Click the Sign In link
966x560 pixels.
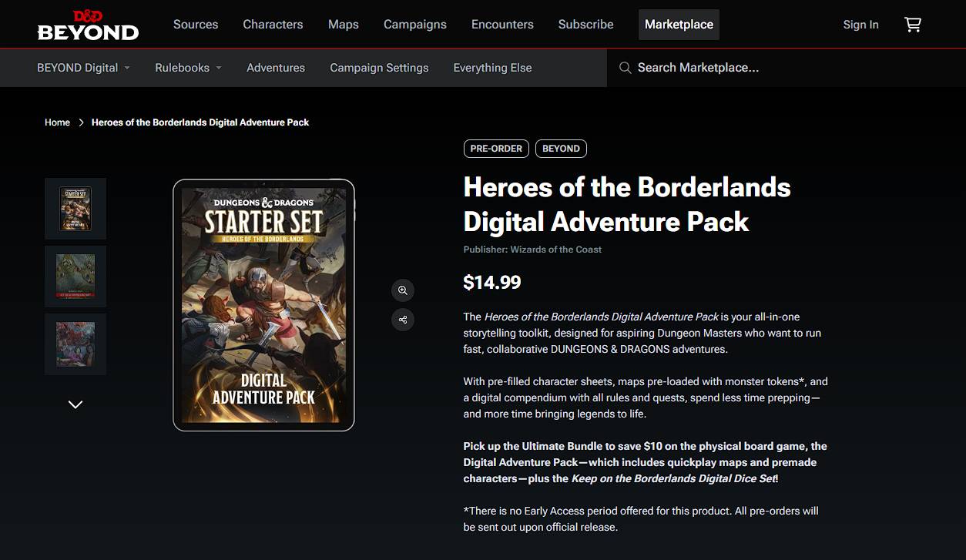860,25
